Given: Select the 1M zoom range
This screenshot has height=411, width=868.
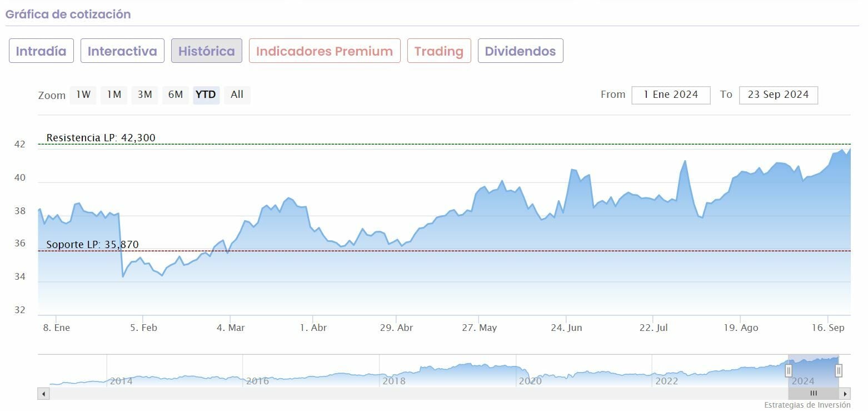Looking at the screenshot, I should (114, 95).
